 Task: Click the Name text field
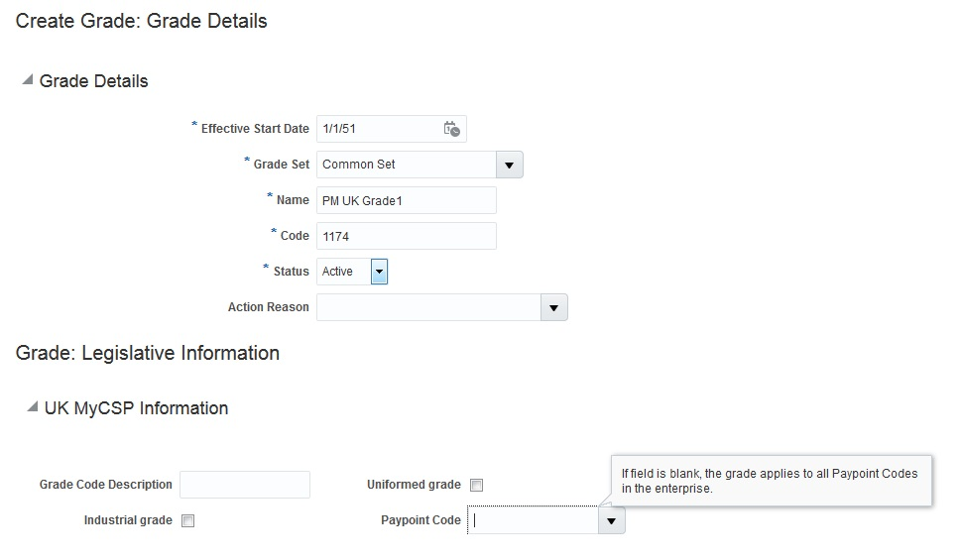point(406,200)
